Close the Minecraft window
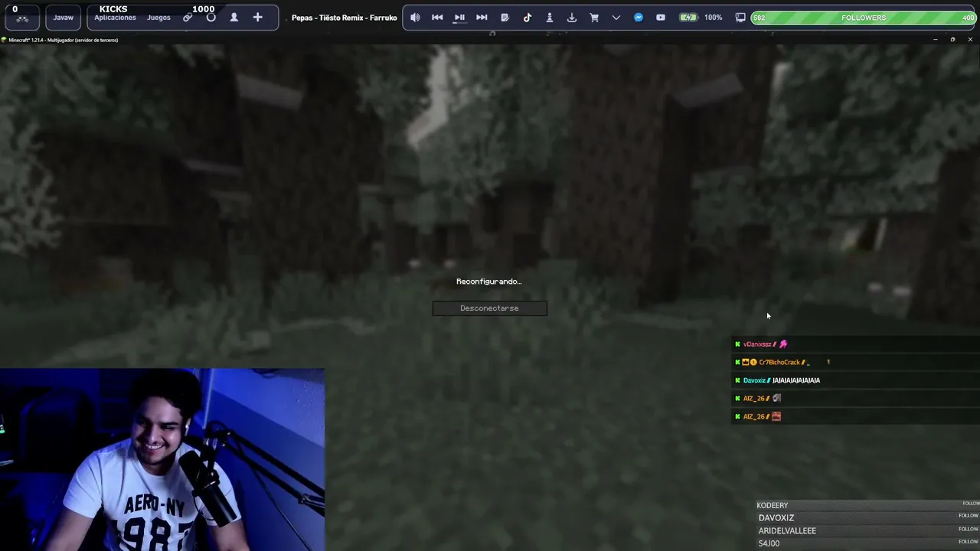The height and width of the screenshot is (551, 980). pos(970,39)
